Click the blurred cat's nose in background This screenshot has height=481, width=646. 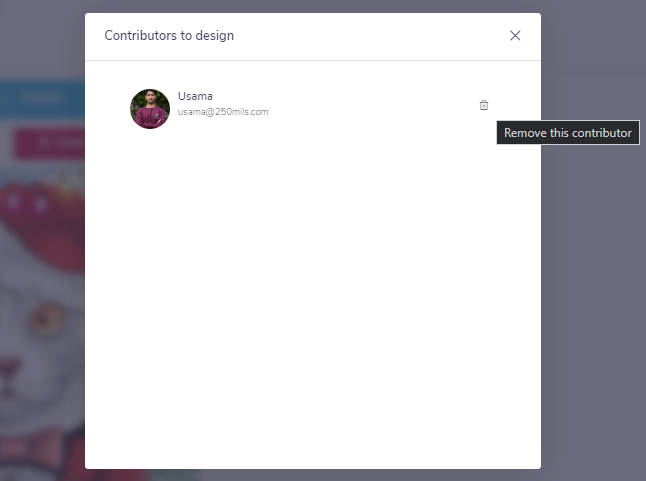9,368
